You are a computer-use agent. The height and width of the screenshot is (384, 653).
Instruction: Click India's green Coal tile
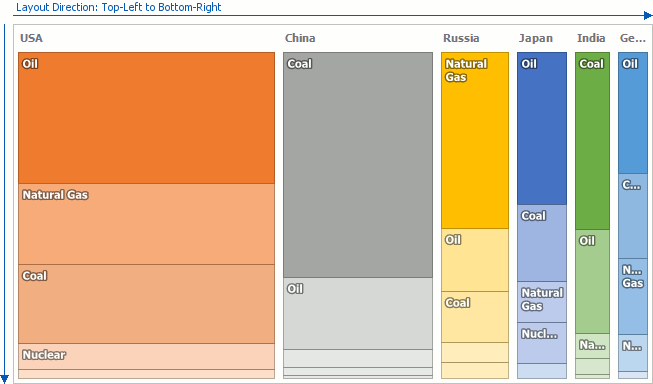[x=592, y=141]
